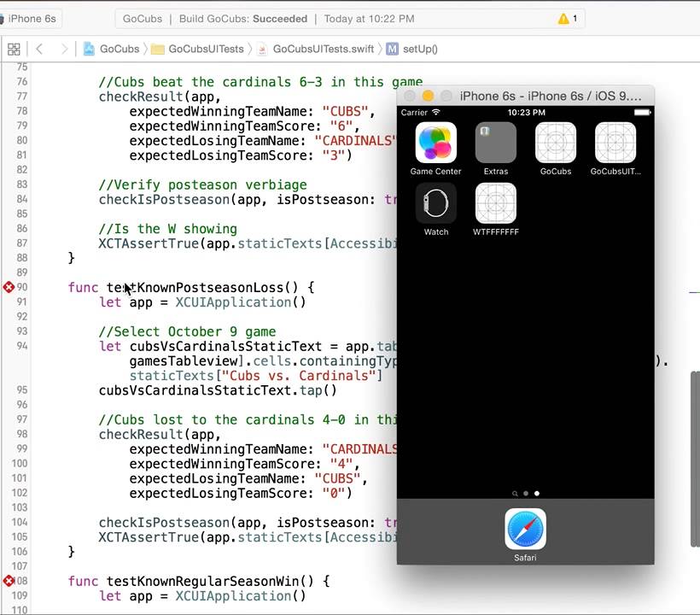Click 'let app = XCUIApplication()' on line 91

click(x=202, y=302)
